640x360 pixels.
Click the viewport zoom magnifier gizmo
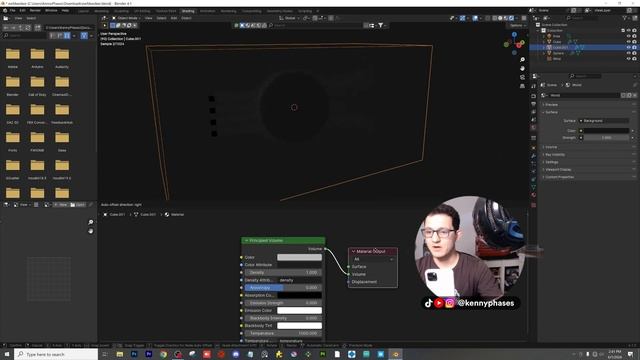[x=522, y=60]
